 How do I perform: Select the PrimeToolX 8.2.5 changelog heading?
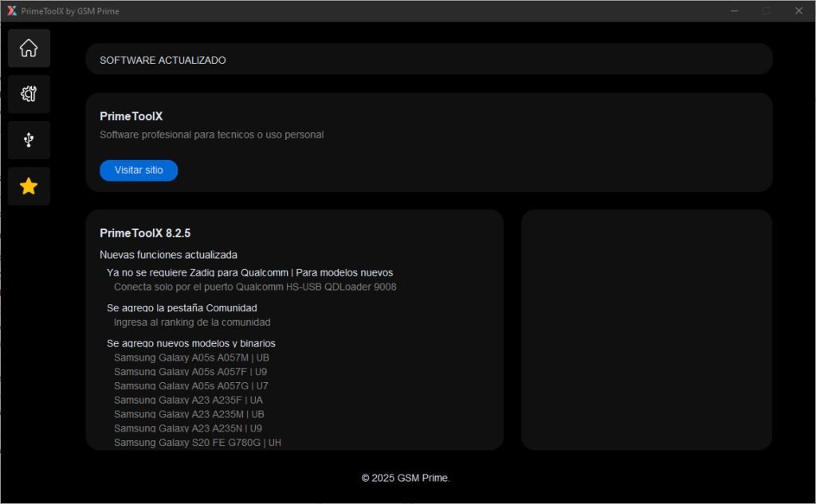[145, 233]
